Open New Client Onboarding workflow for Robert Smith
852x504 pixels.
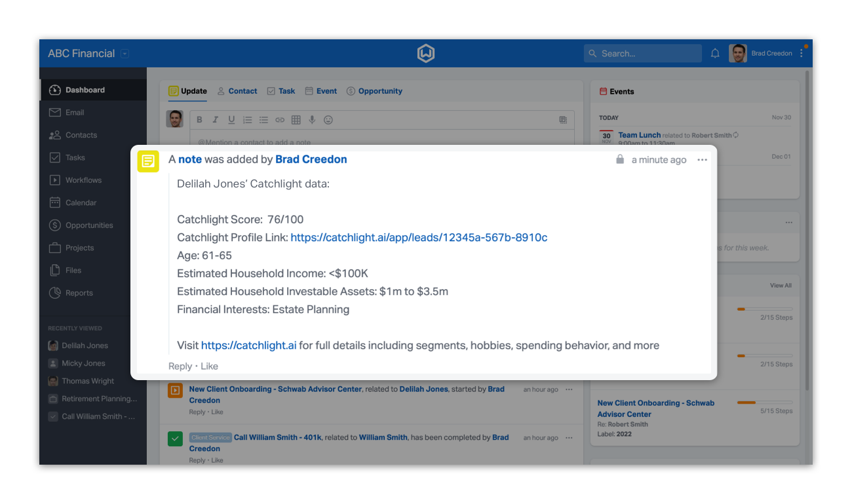point(656,408)
